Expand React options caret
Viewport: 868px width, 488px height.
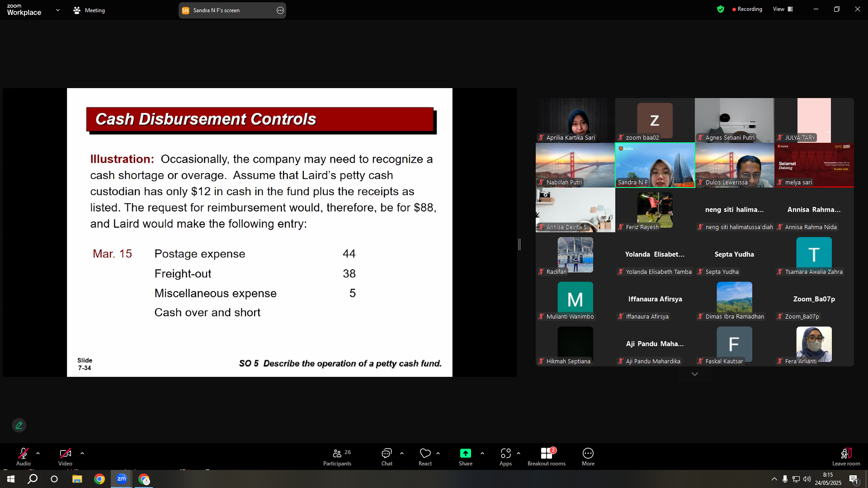point(438,453)
